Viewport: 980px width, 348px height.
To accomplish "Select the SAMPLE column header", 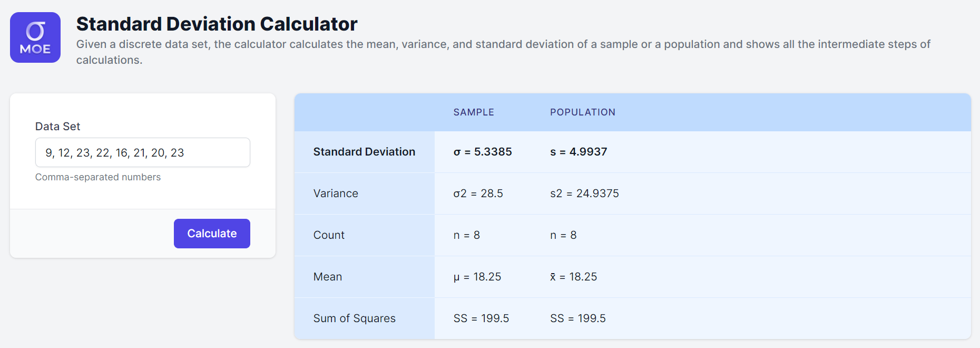I will pos(473,112).
